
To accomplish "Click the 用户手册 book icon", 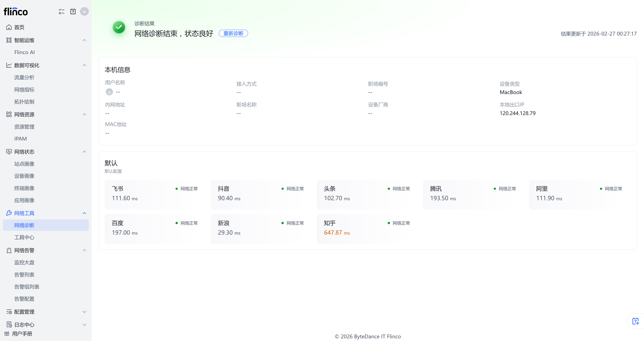I will [x=7, y=334].
